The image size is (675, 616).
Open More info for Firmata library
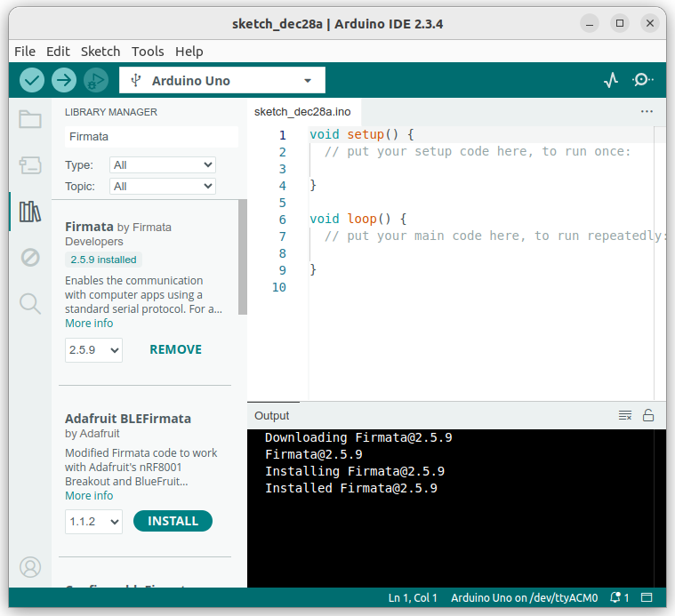[x=89, y=324]
